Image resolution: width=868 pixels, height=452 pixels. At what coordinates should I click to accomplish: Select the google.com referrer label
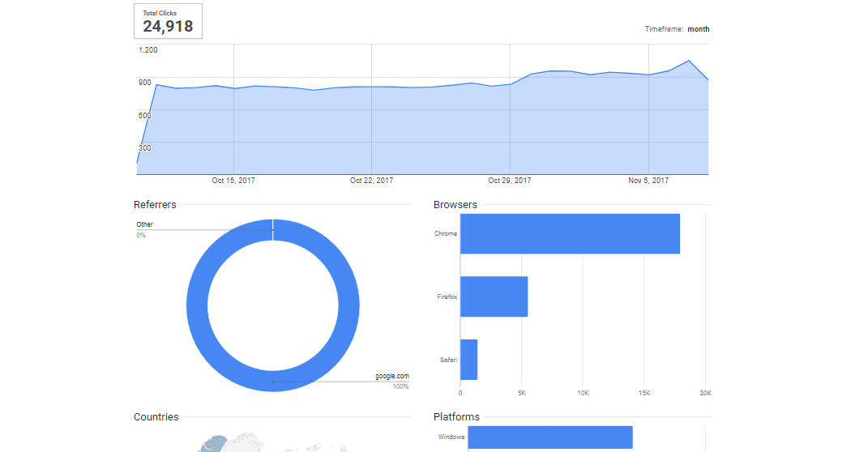pyautogui.click(x=392, y=376)
